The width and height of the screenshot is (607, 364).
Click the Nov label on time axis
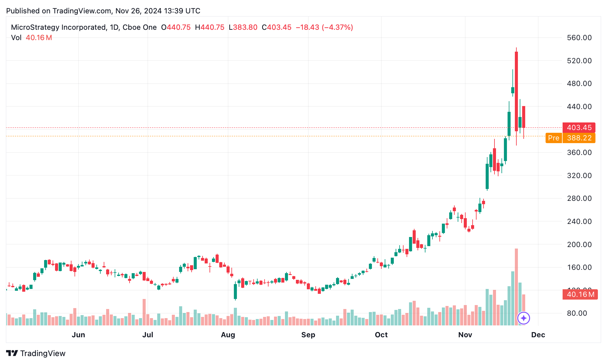[465, 335]
